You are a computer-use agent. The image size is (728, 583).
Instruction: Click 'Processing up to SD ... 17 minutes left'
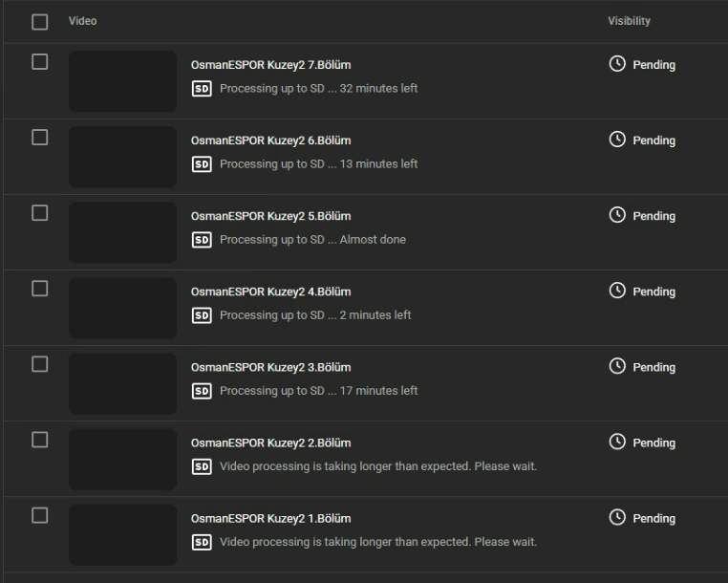point(318,391)
